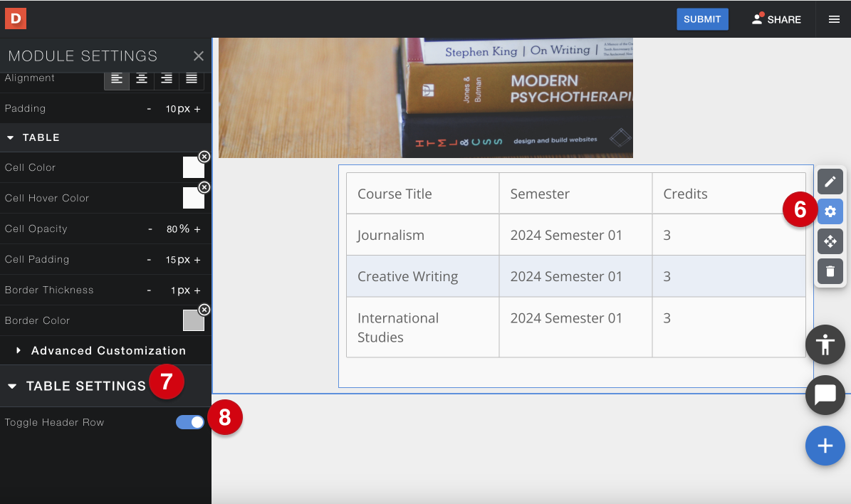Open the comments bubble icon
Viewport: 851px width, 504px height.
[x=825, y=395]
